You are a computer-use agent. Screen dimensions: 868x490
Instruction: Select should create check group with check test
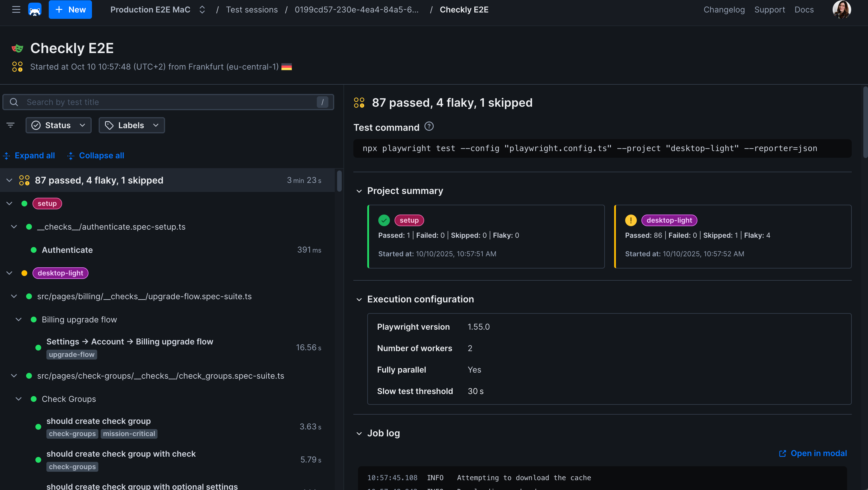click(x=121, y=454)
